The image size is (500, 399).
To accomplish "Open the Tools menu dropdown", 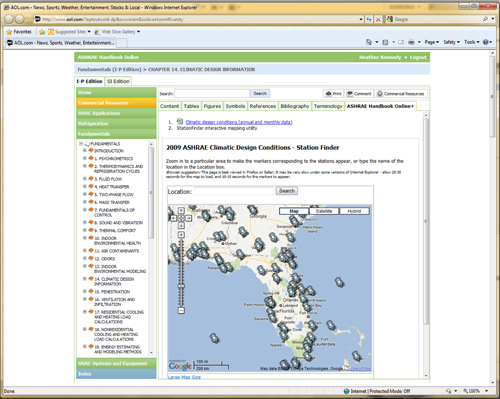I will 472,42.
